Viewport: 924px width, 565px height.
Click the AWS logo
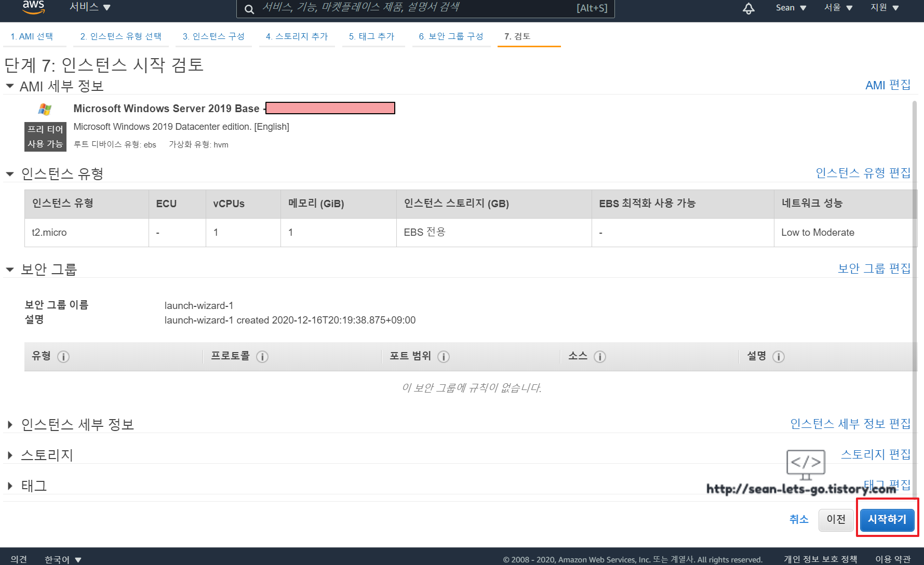[33, 7]
